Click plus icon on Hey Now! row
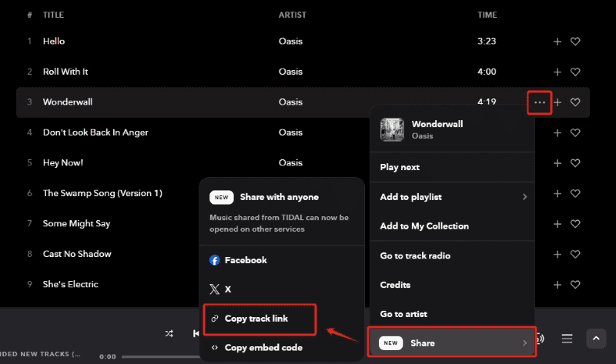The height and width of the screenshot is (364, 616). pyautogui.click(x=557, y=163)
